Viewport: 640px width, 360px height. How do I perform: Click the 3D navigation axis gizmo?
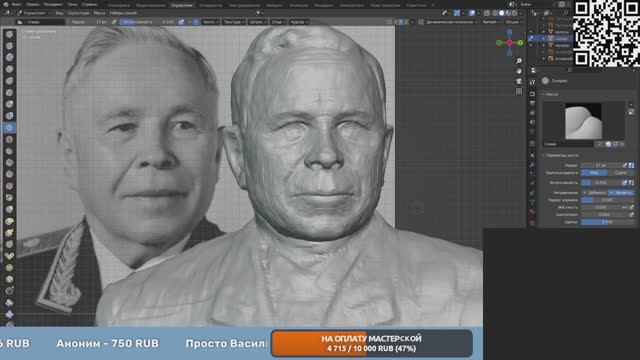pyautogui.click(x=510, y=42)
